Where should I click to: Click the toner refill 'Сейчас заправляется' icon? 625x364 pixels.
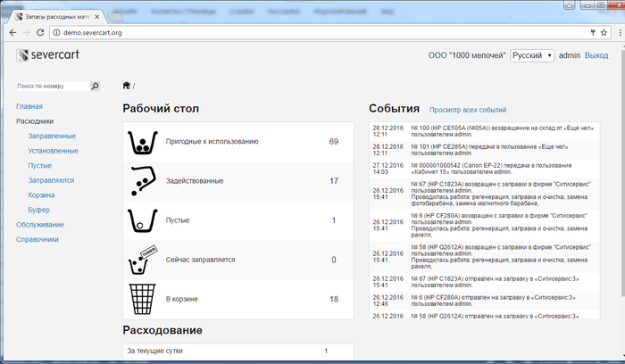coord(142,260)
